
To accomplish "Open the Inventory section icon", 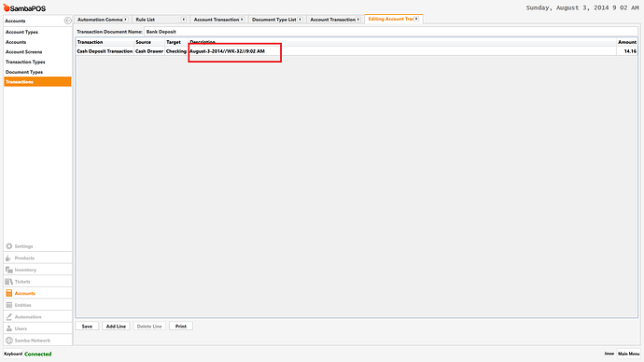I will click(9, 270).
